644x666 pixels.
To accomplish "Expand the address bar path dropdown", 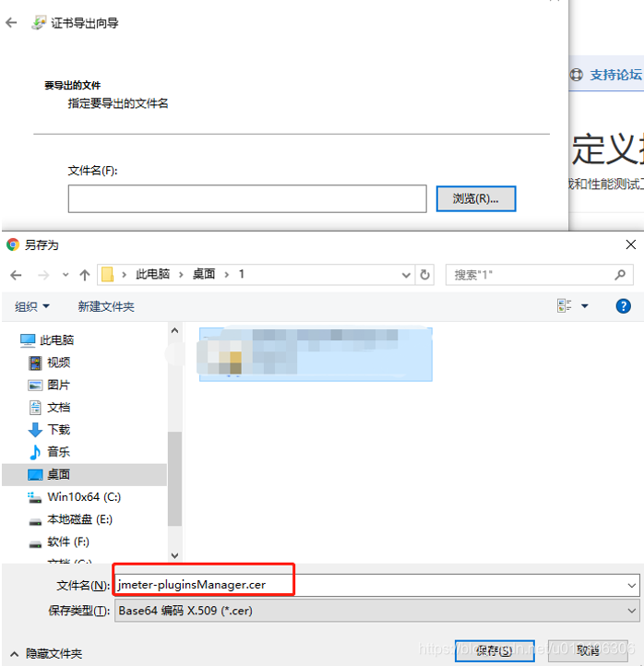I will tap(406, 275).
